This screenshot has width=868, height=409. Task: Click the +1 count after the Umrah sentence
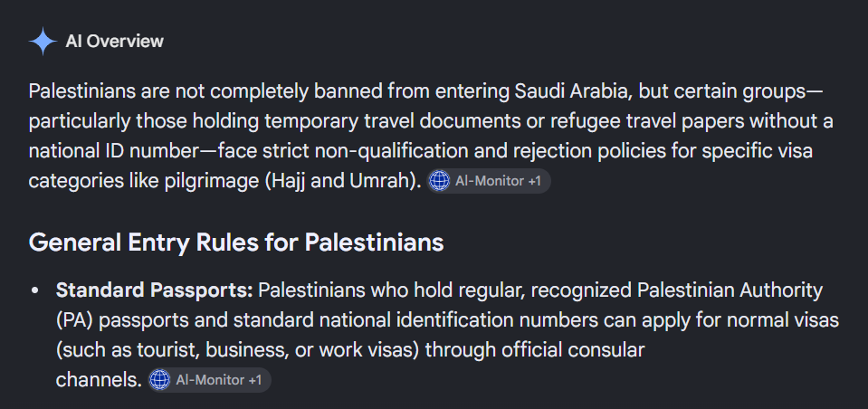[x=534, y=181]
